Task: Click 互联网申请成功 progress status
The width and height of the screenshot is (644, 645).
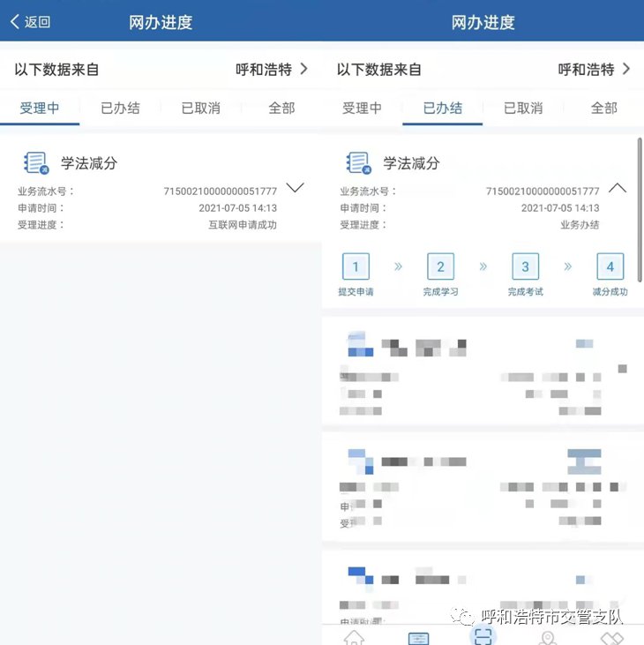Action: pos(243,225)
